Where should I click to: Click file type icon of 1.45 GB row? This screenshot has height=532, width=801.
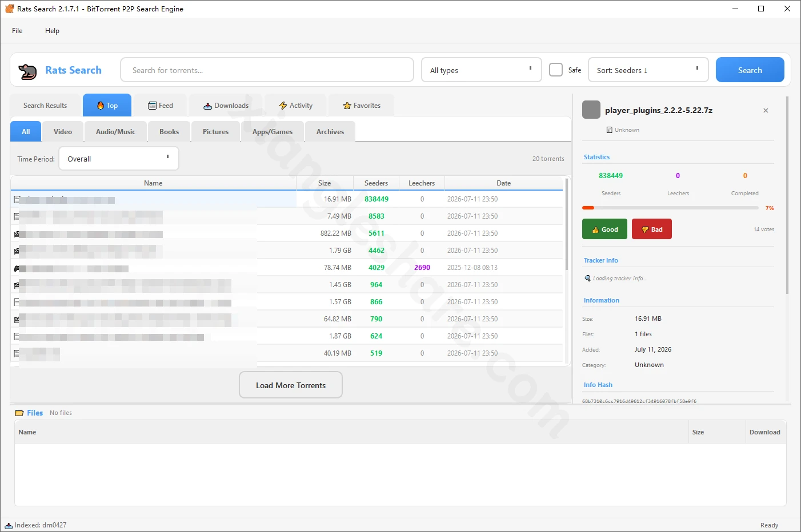tap(17, 285)
